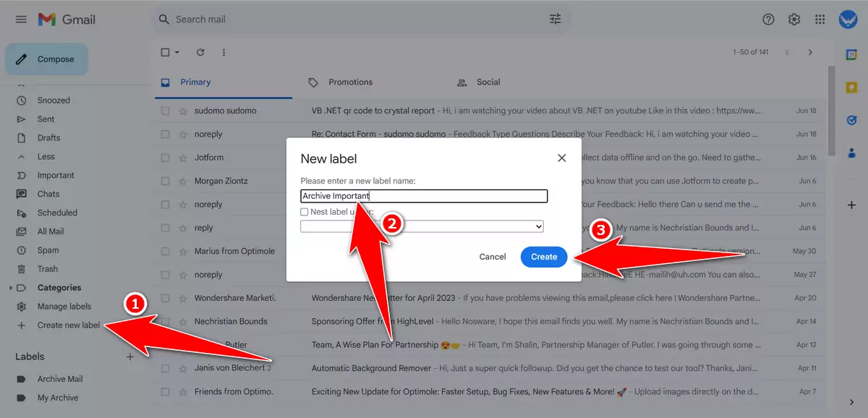Image resolution: width=868 pixels, height=418 pixels.
Task: Open the hamburger menu to collapse the sidebar
Action: (x=20, y=20)
